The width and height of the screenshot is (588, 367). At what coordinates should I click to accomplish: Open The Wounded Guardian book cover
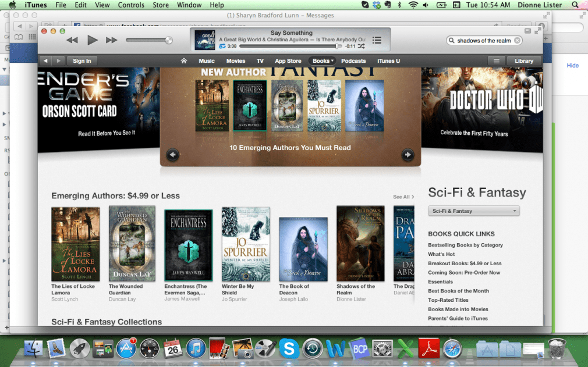click(132, 244)
